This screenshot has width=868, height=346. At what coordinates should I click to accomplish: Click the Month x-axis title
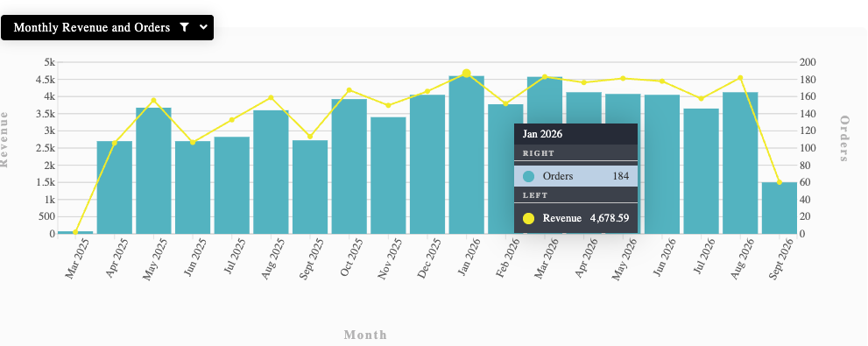coord(365,335)
